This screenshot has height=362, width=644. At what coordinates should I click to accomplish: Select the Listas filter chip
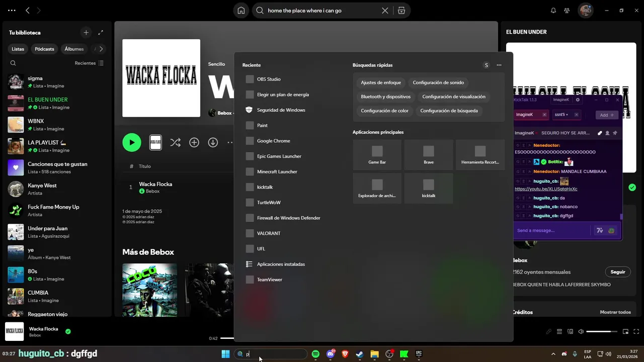click(x=18, y=49)
